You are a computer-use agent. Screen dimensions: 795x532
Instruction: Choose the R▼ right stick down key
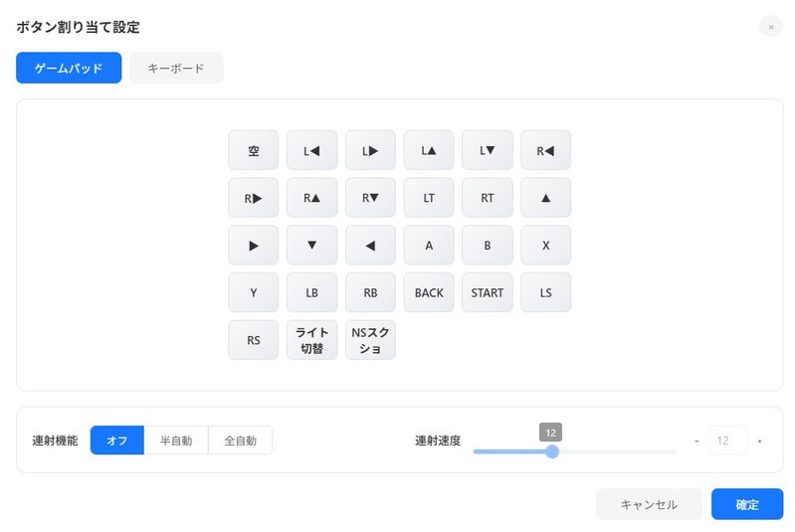coord(370,198)
